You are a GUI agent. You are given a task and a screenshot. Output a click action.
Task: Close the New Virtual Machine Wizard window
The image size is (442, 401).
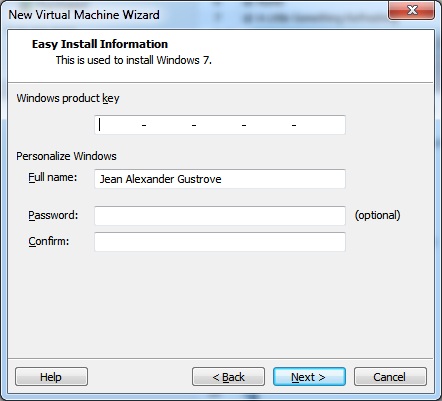(x=411, y=10)
